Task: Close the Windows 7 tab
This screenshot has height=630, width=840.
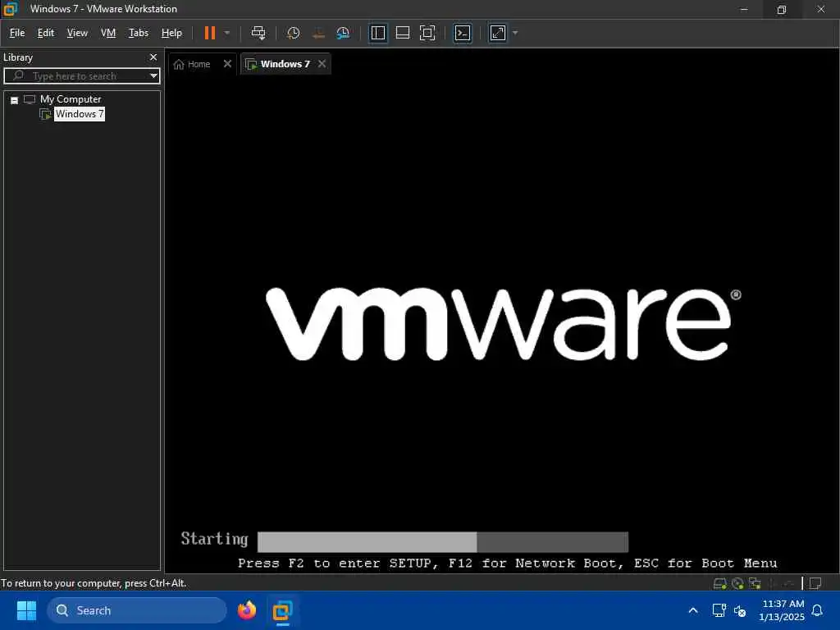Action: [x=322, y=64]
